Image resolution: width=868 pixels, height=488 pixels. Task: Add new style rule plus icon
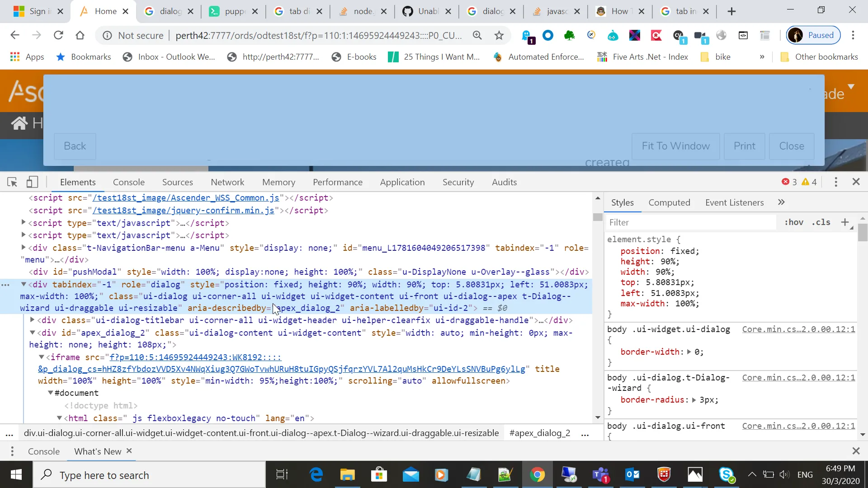point(844,222)
